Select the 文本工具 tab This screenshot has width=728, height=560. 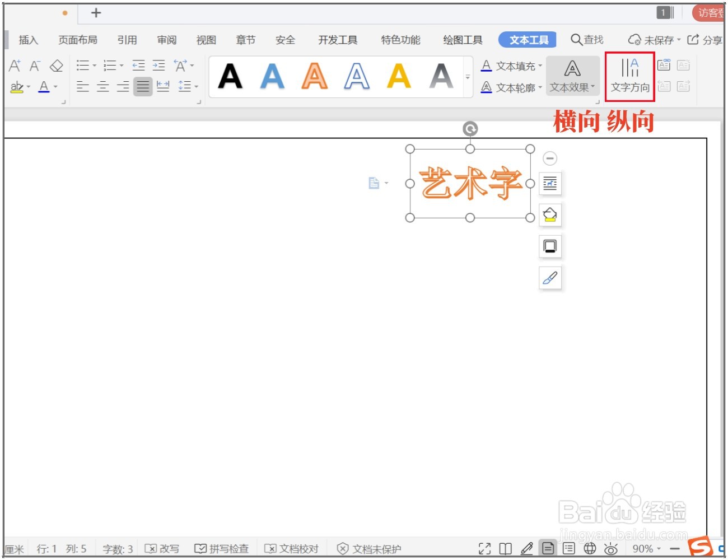point(528,40)
